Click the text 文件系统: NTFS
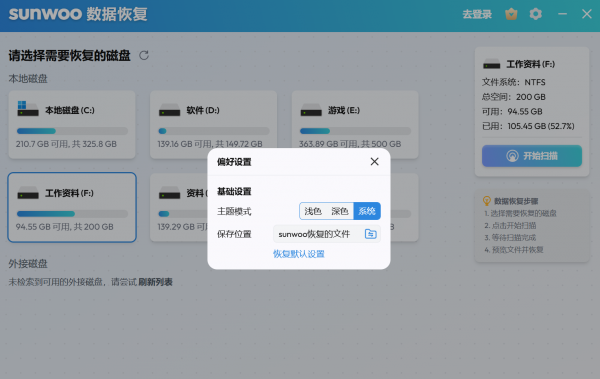Image resolution: width=600 pixels, height=379 pixels. click(x=514, y=82)
